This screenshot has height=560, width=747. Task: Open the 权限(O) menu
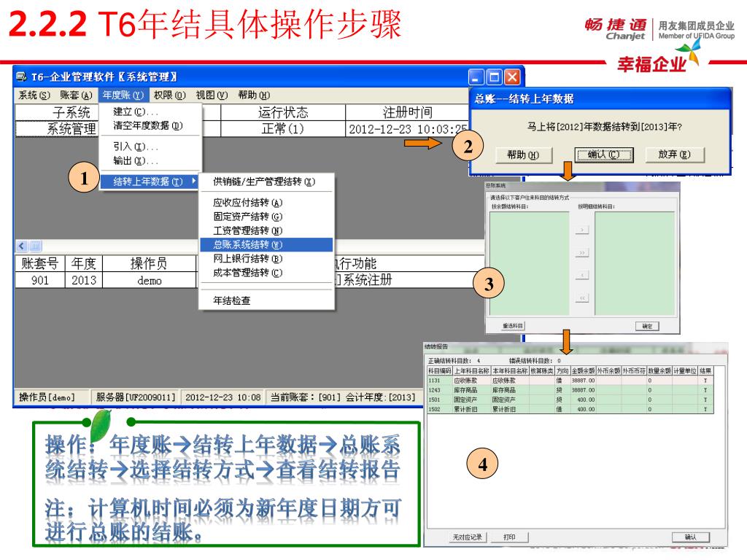point(169,96)
